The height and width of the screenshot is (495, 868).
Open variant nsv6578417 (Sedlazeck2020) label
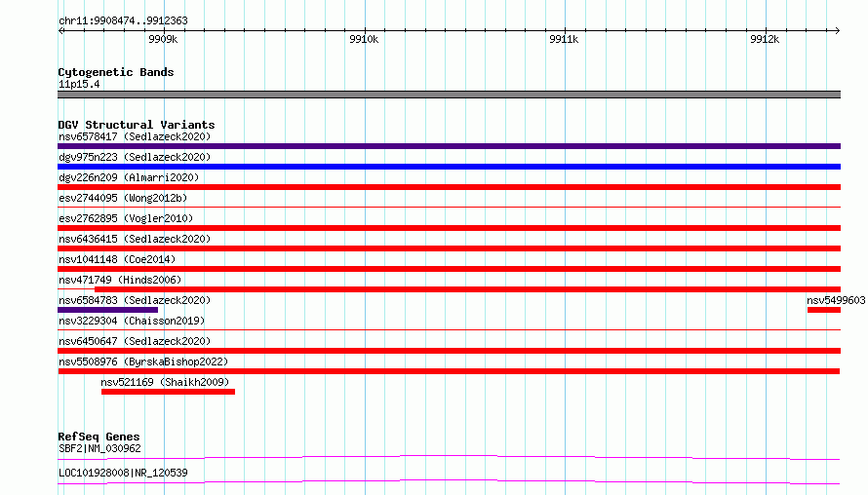pos(135,136)
